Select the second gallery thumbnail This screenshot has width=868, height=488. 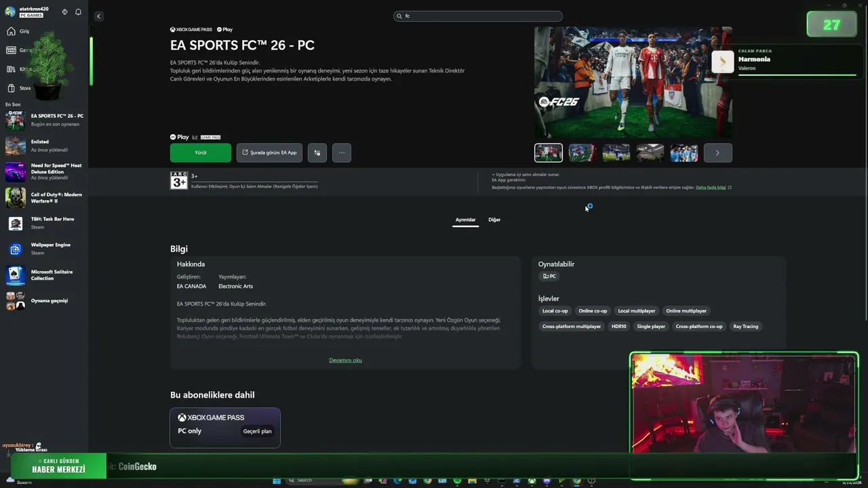coord(583,152)
